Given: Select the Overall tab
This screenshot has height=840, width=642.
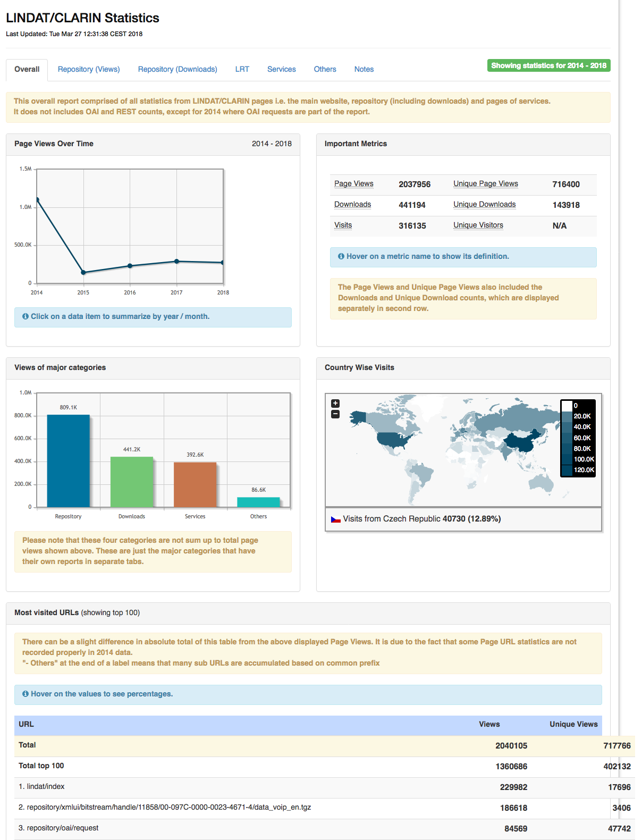Looking at the screenshot, I should click(x=27, y=70).
